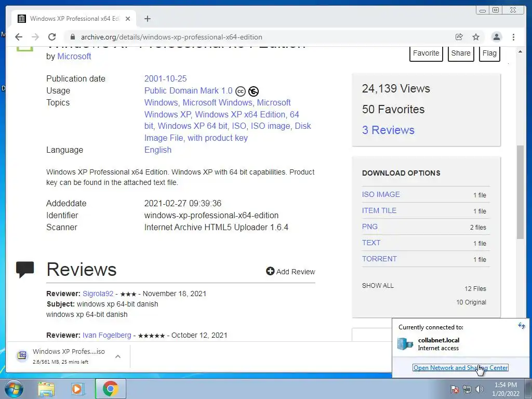The image size is (532, 399).
Task: Click SHOW ALL download files
Action: click(x=378, y=286)
